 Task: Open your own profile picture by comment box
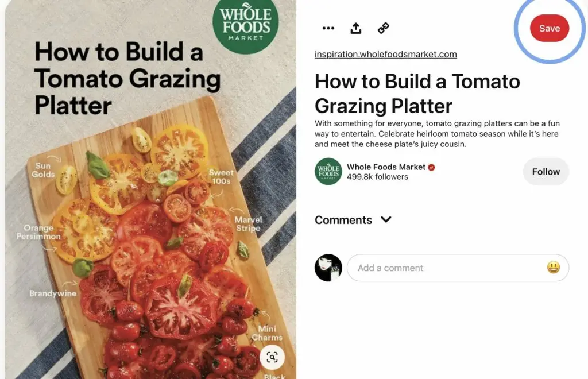328,268
